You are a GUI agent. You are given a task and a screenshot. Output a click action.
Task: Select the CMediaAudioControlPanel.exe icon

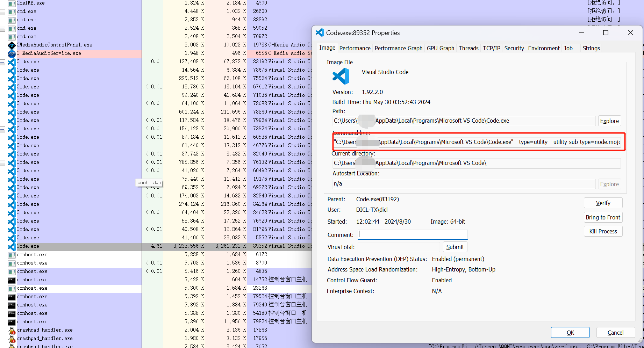pyautogui.click(x=12, y=45)
